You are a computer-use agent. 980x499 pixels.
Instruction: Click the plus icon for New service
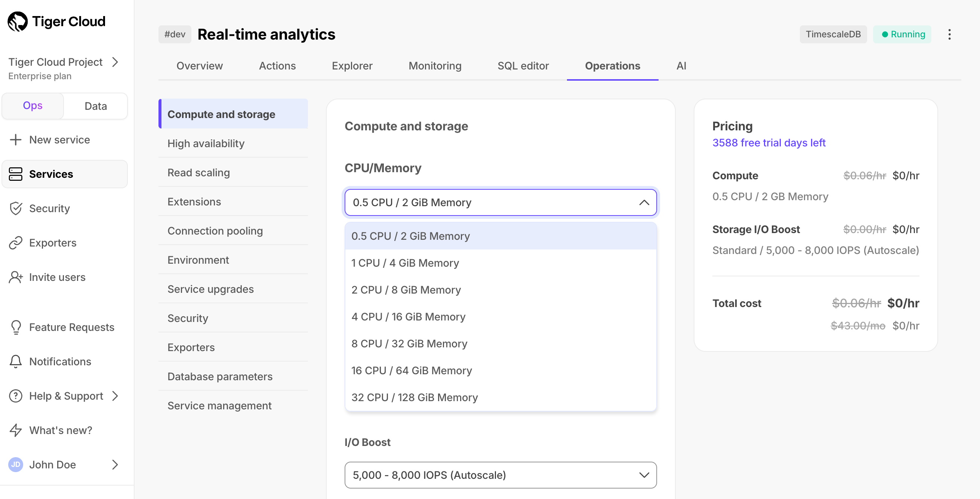coord(16,140)
